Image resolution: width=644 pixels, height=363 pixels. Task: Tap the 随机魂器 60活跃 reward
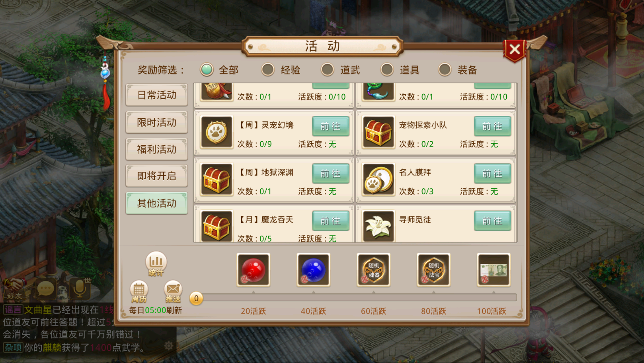[x=374, y=270]
